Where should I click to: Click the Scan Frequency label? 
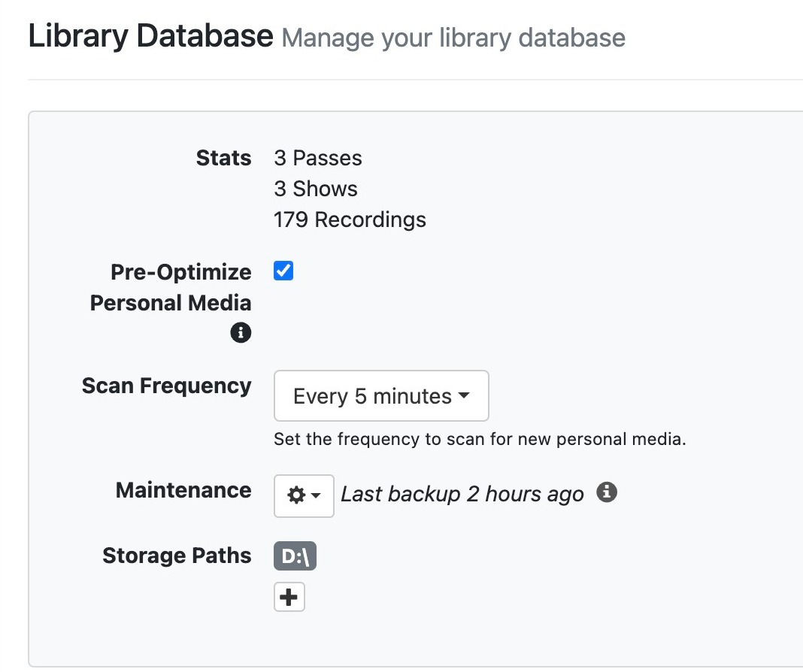click(x=166, y=386)
